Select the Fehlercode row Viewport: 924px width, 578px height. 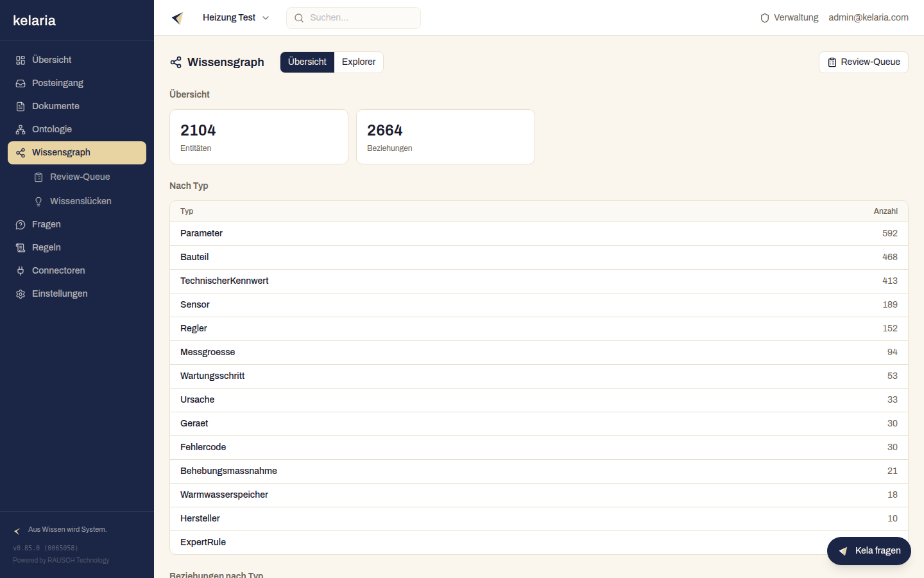coord(539,448)
